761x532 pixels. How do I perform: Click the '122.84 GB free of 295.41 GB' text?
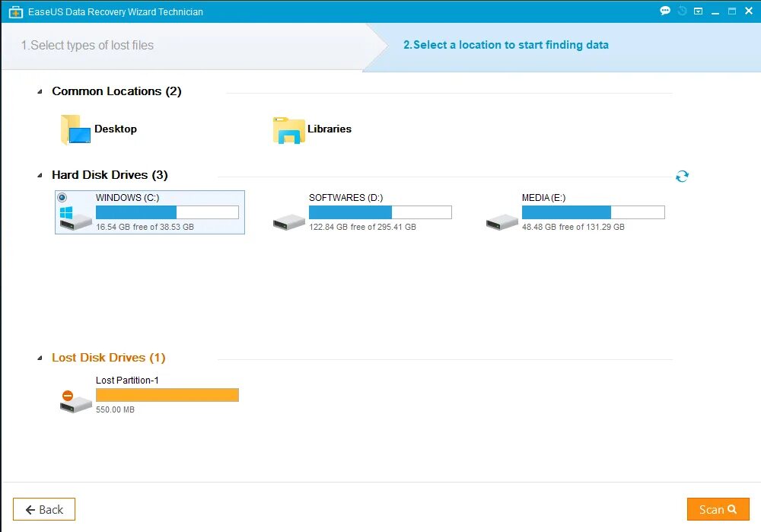pos(362,227)
